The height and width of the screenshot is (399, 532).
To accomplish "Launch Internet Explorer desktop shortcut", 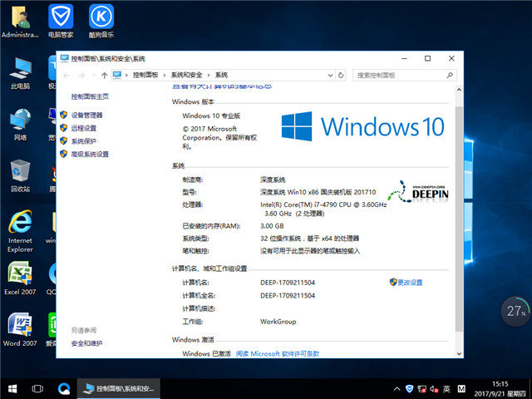I will click(20, 231).
